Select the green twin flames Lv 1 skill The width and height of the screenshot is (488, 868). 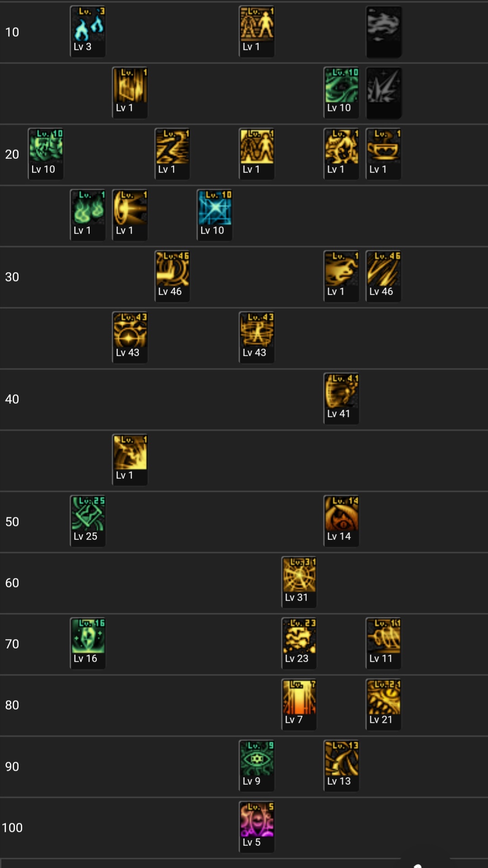pyautogui.click(x=88, y=215)
